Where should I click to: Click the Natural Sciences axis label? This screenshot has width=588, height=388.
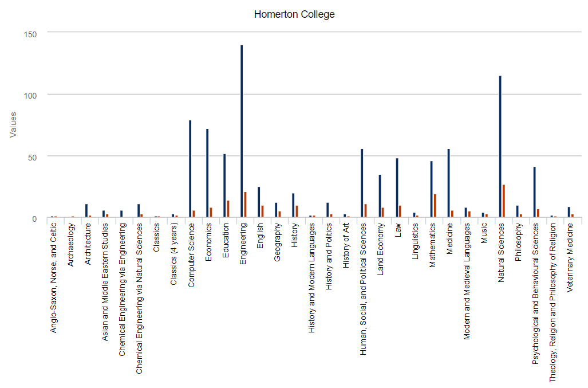tap(501, 253)
